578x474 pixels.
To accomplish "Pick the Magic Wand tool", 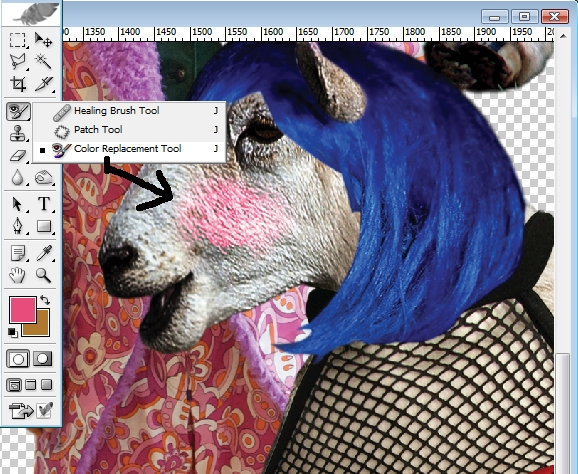I will click(43, 62).
